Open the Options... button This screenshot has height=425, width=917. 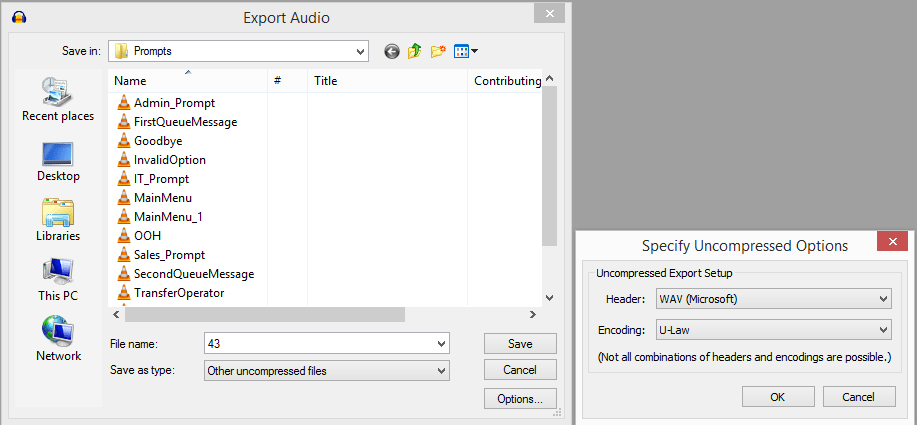pyautogui.click(x=520, y=399)
